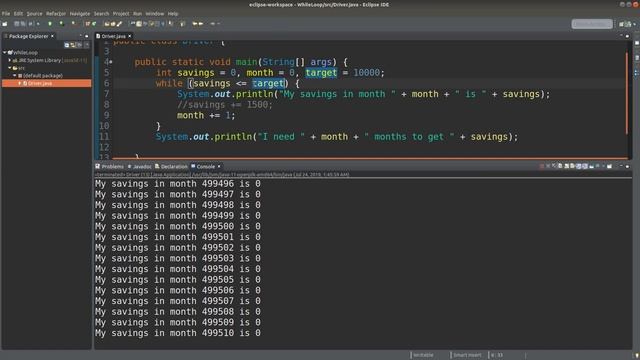This screenshot has height=360, width=640.
Task: Maximize the Driver.java editor area
Action: click(x=627, y=36)
